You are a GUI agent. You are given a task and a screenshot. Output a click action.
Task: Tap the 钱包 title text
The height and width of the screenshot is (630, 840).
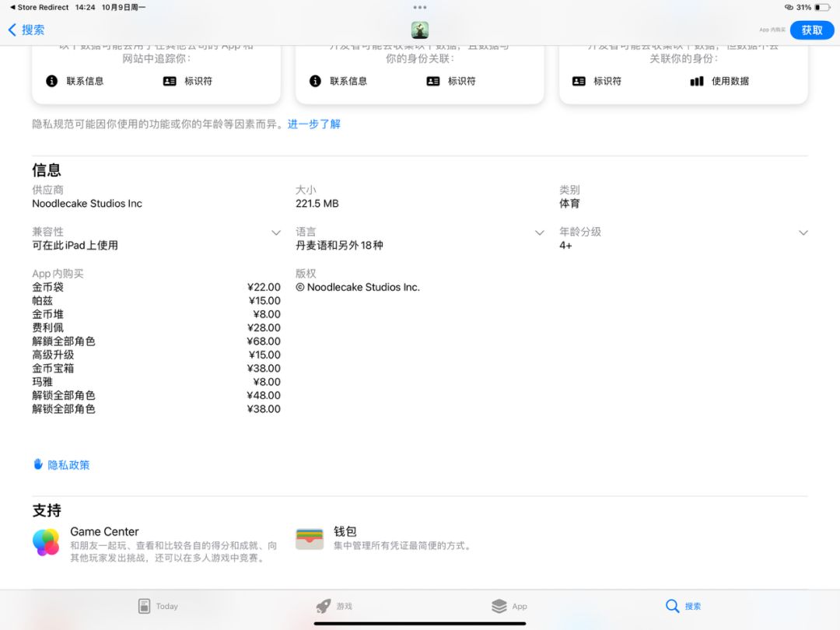pyautogui.click(x=345, y=531)
